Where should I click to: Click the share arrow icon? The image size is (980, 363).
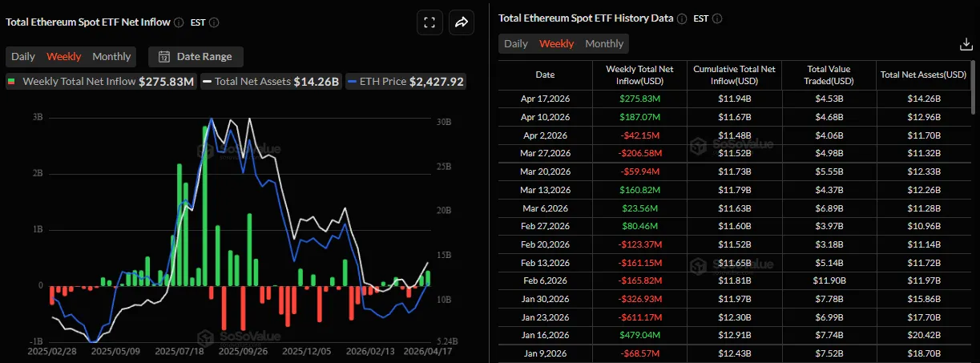[462, 22]
